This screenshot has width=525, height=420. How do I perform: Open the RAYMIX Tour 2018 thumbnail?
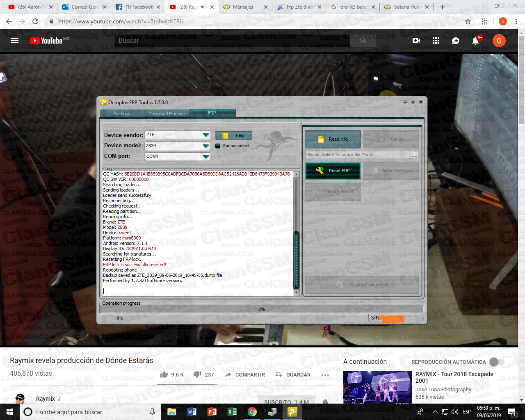pyautogui.click(x=378, y=388)
